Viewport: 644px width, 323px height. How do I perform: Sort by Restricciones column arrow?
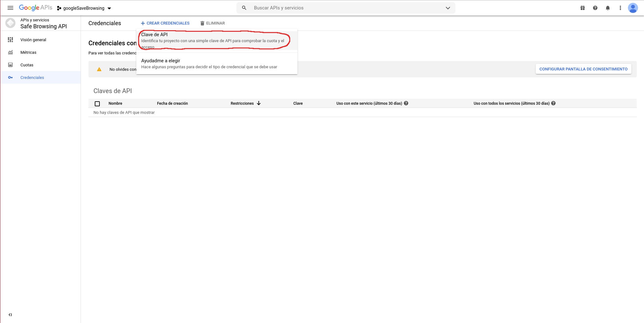pyautogui.click(x=259, y=103)
